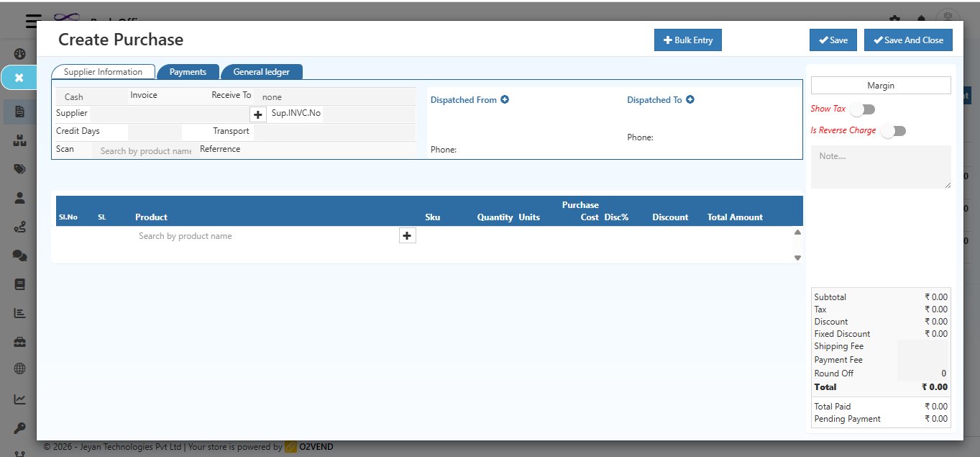Turn on the Is Reverse Charge toggle

pos(893,130)
